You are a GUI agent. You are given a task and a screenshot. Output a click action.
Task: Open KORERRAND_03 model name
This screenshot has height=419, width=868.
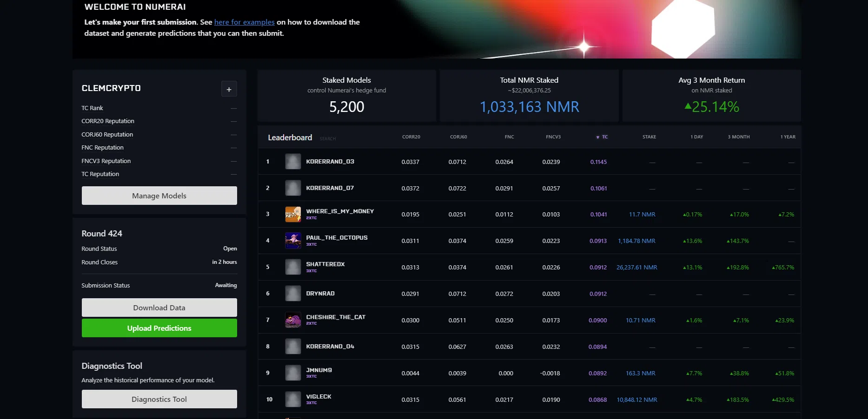click(330, 162)
